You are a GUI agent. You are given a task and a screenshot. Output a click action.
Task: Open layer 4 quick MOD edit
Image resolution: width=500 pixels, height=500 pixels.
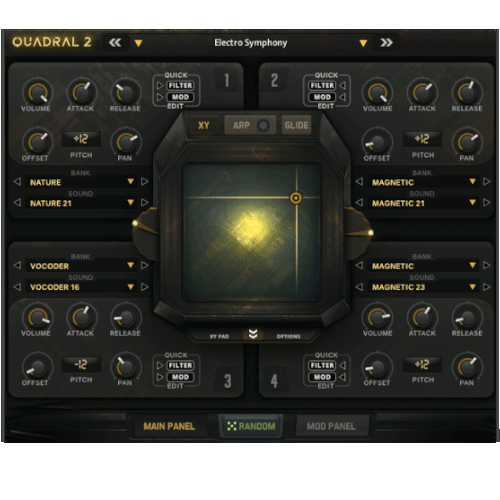click(322, 377)
